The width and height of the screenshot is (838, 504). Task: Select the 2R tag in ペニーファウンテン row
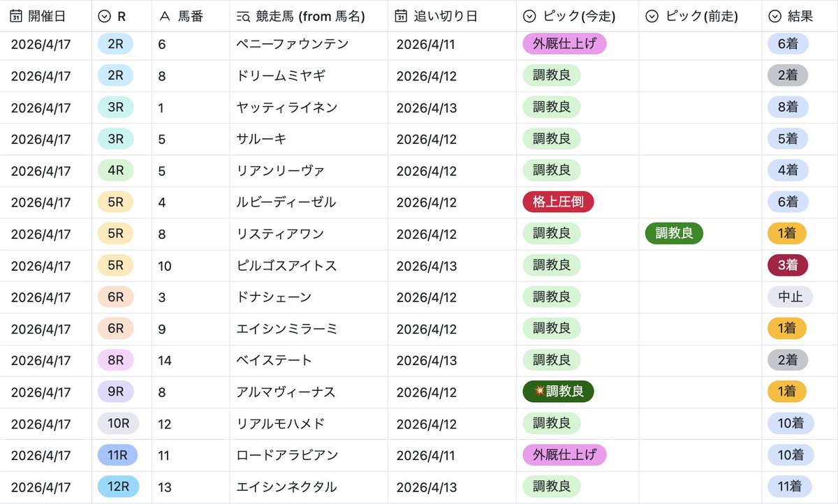[116, 44]
